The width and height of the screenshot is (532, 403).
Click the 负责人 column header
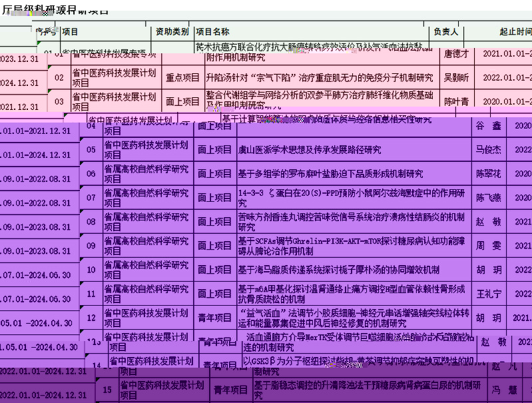pos(445,31)
